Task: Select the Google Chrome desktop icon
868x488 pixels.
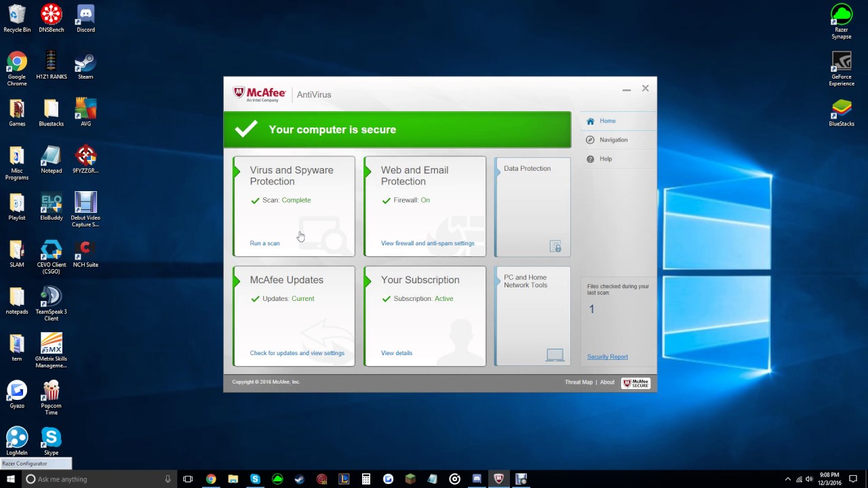Action: click(x=17, y=68)
